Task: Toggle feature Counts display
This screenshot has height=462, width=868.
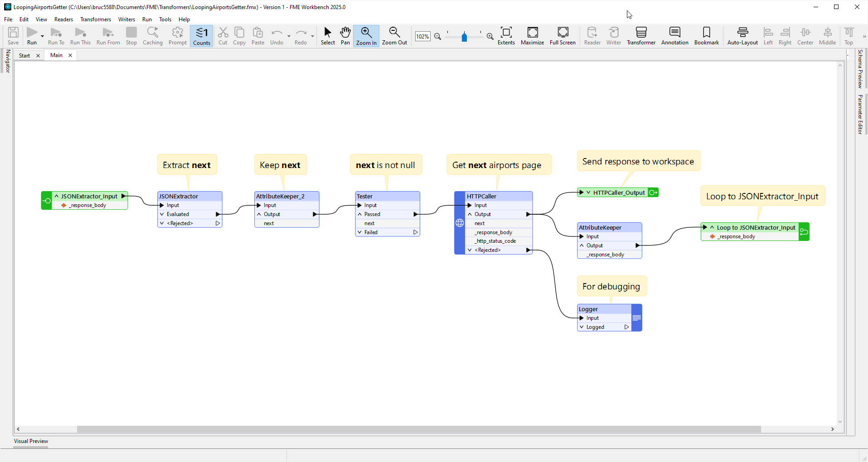Action: (x=201, y=36)
